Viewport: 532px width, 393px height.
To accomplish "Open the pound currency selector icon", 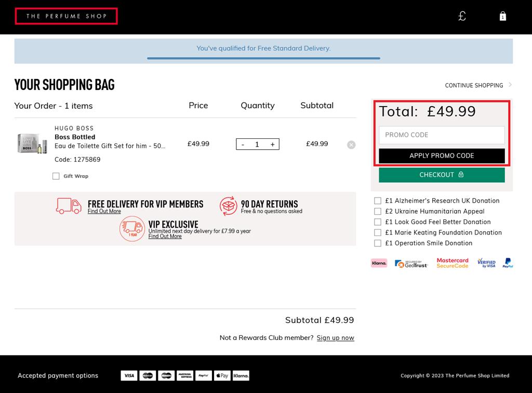I will coord(462,16).
